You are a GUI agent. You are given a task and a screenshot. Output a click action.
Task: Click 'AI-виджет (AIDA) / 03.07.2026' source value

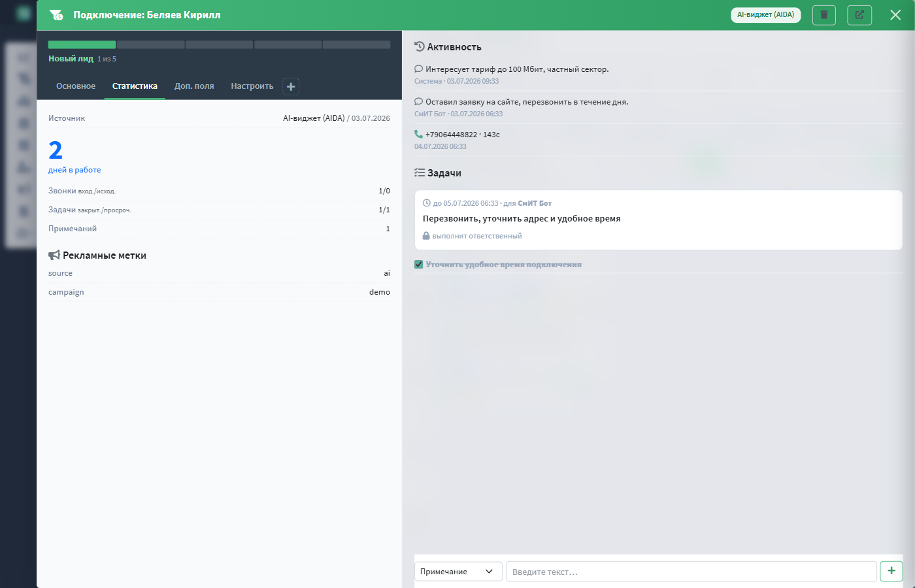pos(337,118)
